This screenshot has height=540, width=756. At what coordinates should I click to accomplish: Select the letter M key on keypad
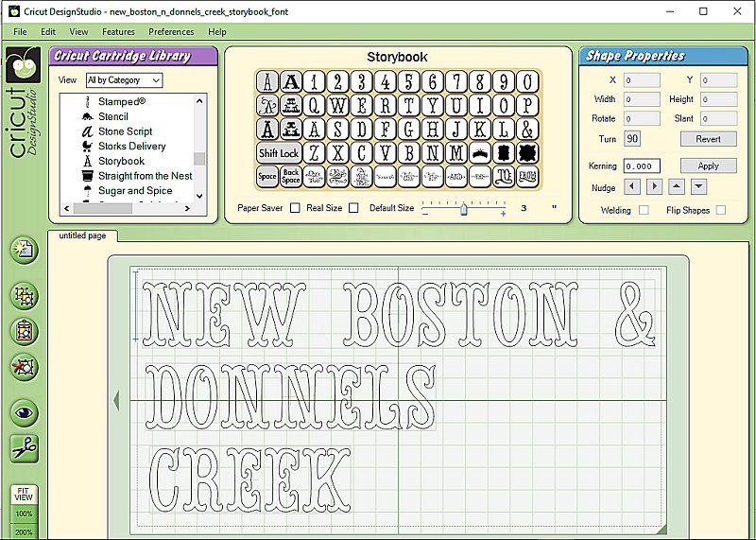pos(456,153)
